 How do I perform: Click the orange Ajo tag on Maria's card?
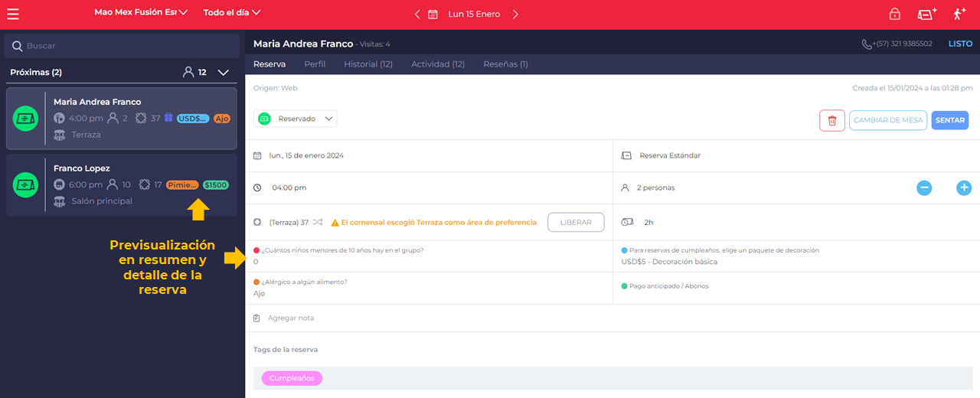pyautogui.click(x=222, y=119)
